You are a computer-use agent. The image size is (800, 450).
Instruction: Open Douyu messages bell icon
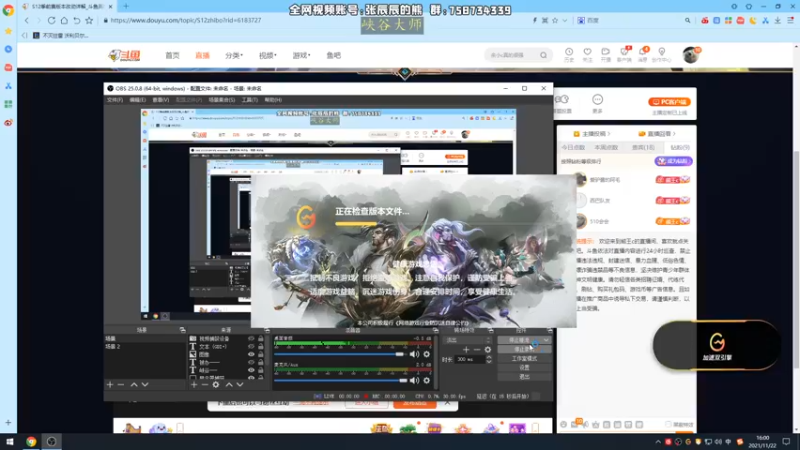click(643, 52)
